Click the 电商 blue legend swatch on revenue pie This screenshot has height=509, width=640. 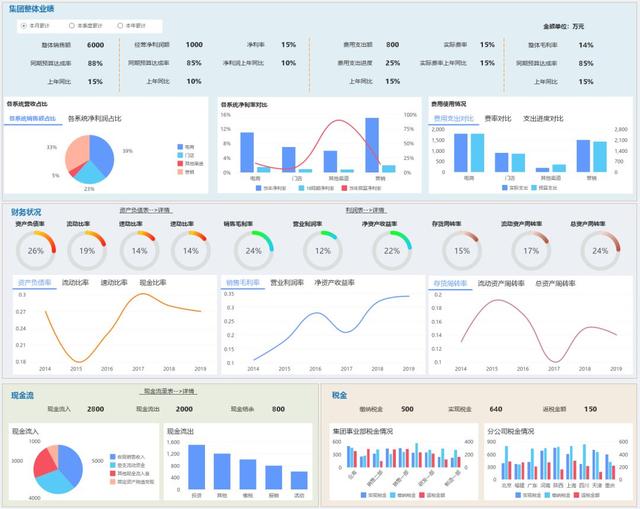180,147
